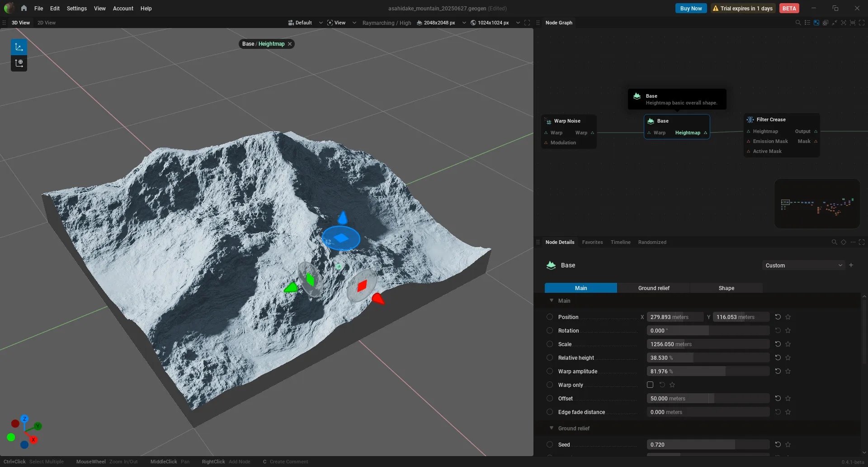The height and width of the screenshot is (467, 868).
Task: Toggle the radio circle beside Relative height
Action: [x=550, y=357]
